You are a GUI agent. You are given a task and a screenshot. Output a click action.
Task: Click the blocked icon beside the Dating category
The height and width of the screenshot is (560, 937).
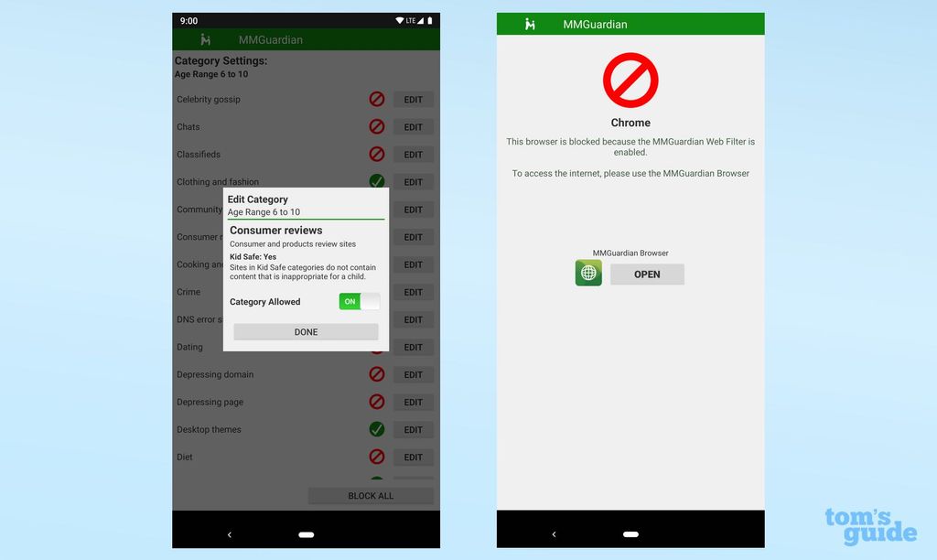pos(376,347)
